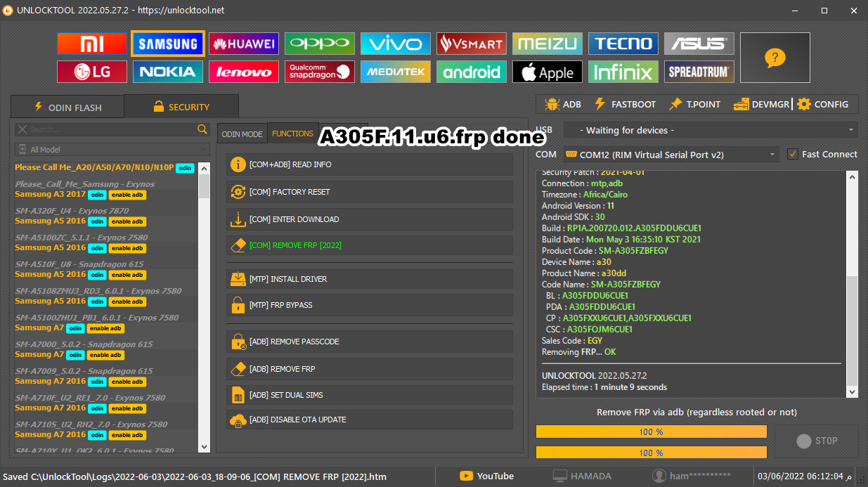Open ADB tools with bug icon
Viewport: 868px width, 487px height.
click(x=563, y=104)
